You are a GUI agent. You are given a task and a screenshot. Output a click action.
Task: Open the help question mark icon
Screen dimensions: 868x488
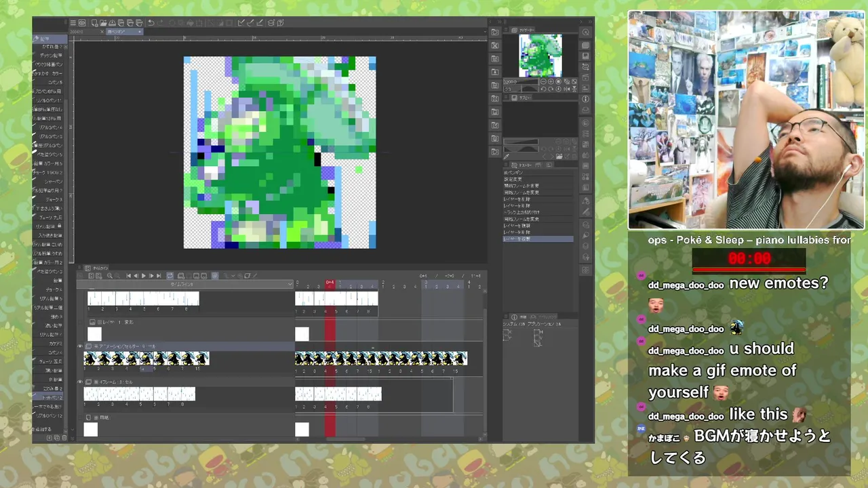click(279, 23)
